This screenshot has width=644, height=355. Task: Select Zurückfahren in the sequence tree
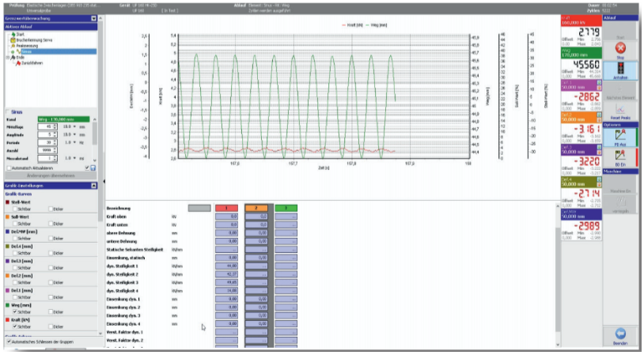click(x=29, y=62)
